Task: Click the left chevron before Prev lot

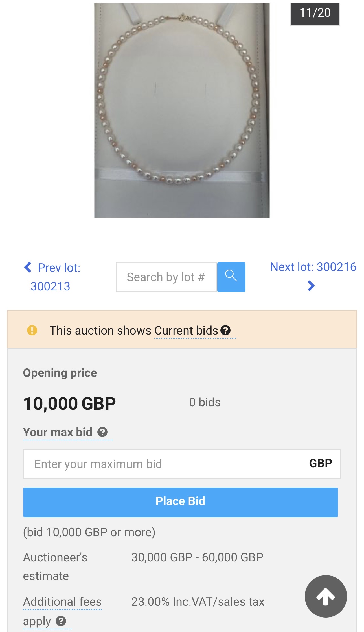Action: point(28,267)
